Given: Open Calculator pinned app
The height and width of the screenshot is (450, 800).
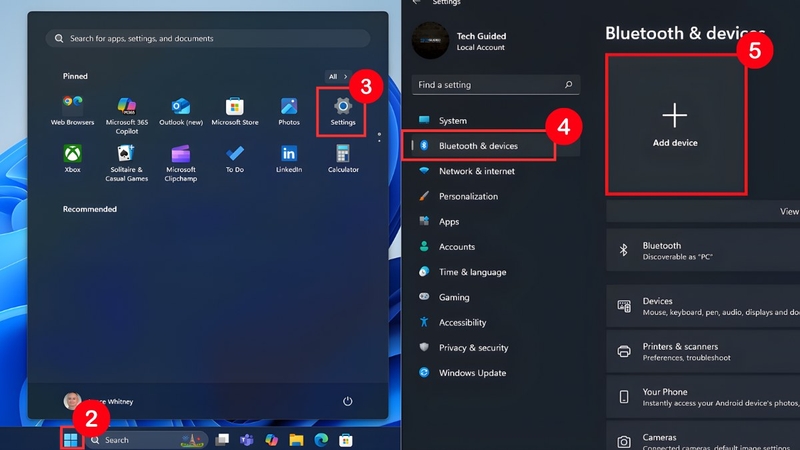Looking at the screenshot, I should coord(343,158).
